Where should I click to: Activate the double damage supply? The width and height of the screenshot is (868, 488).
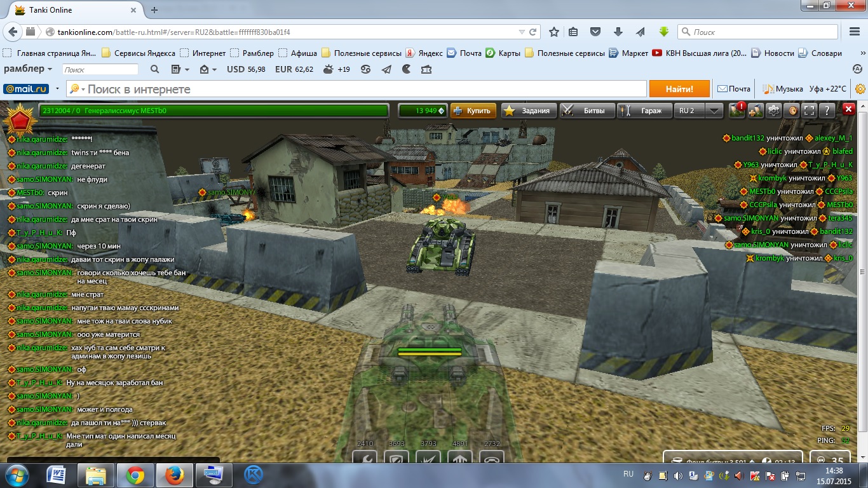click(x=428, y=456)
